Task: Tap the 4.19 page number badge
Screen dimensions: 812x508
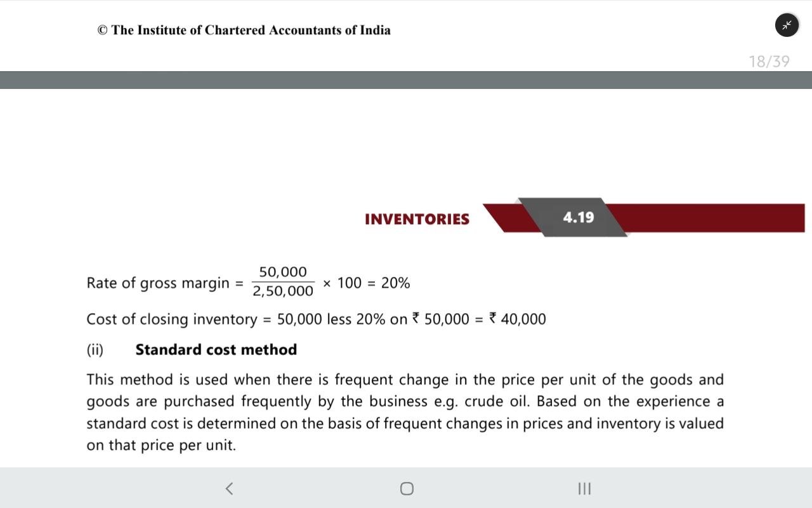Action: click(x=579, y=217)
